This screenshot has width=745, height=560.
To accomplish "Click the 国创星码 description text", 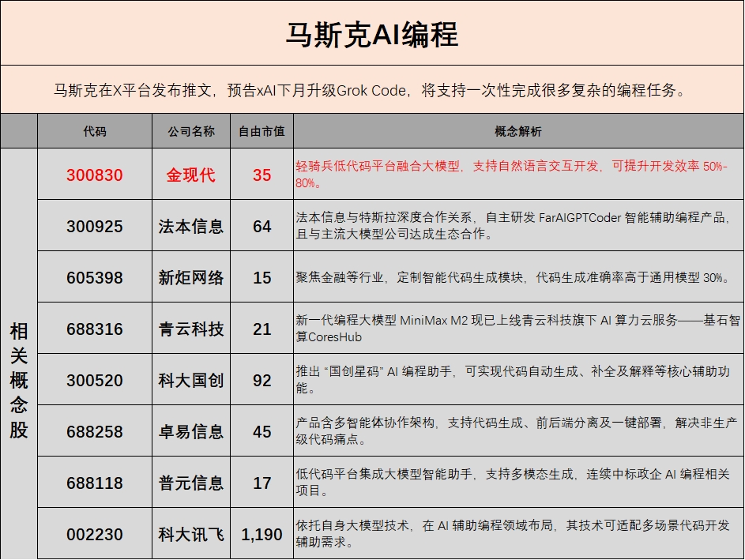I will [513, 379].
